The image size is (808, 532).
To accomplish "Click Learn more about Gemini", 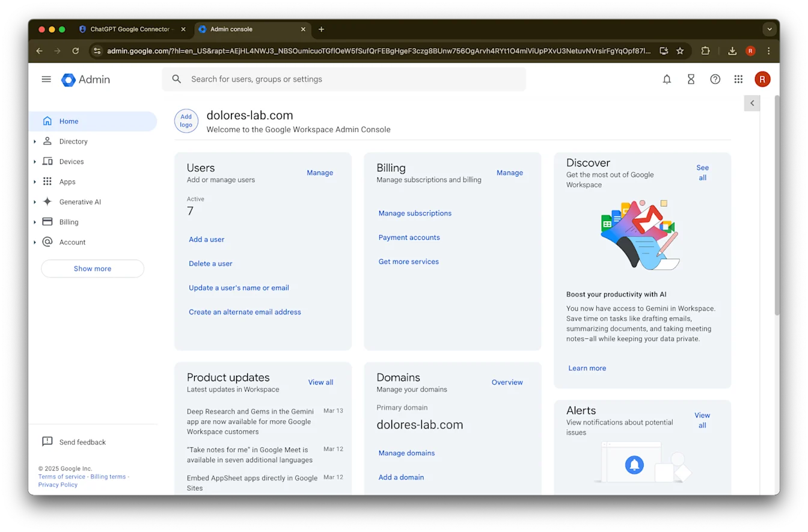I will [587, 368].
